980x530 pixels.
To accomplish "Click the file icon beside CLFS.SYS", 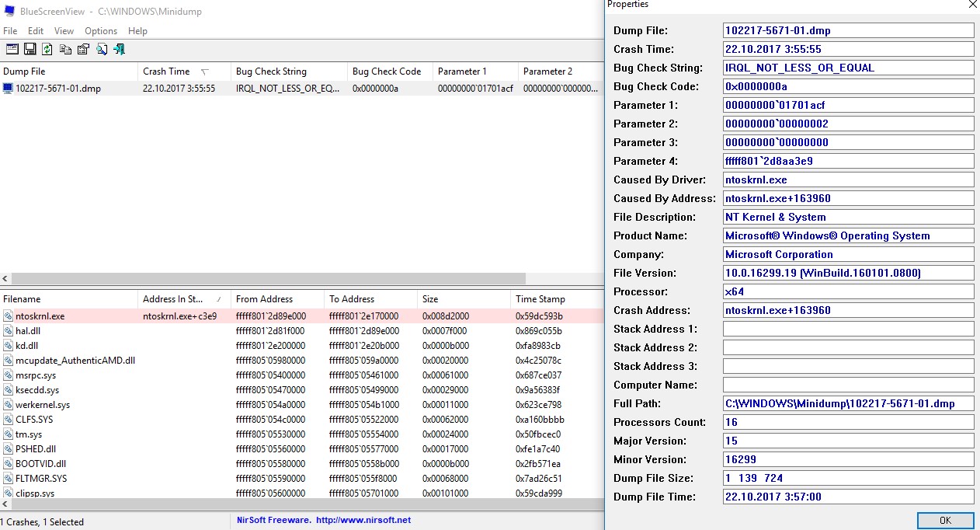I will [x=8, y=420].
